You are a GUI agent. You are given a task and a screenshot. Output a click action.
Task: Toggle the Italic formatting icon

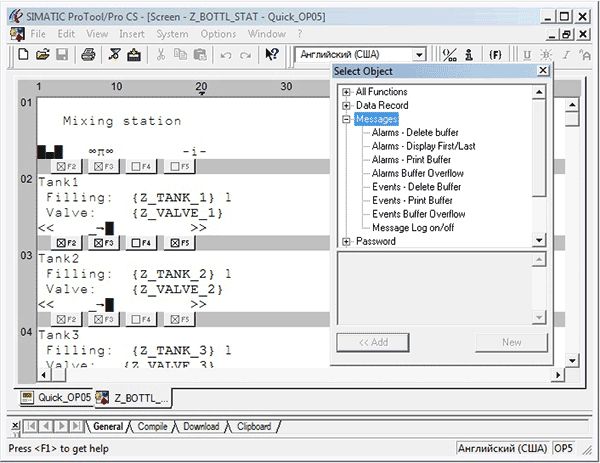pyautogui.click(x=566, y=55)
